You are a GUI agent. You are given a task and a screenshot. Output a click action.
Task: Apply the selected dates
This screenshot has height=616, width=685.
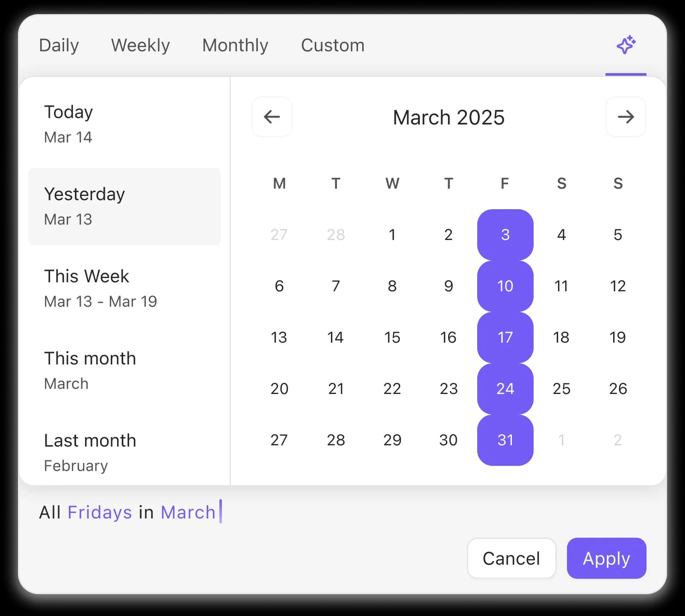point(606,558)
